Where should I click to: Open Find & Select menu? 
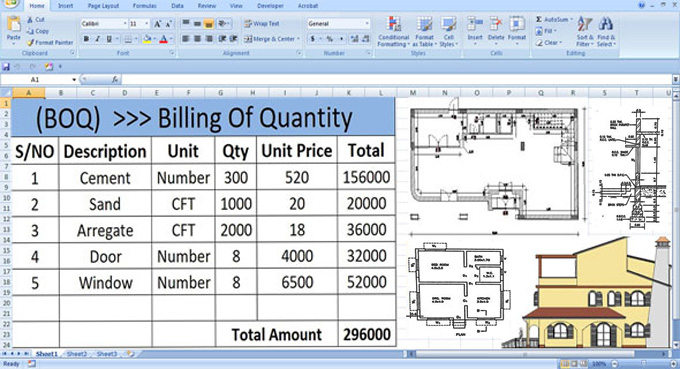pos(606,31)
